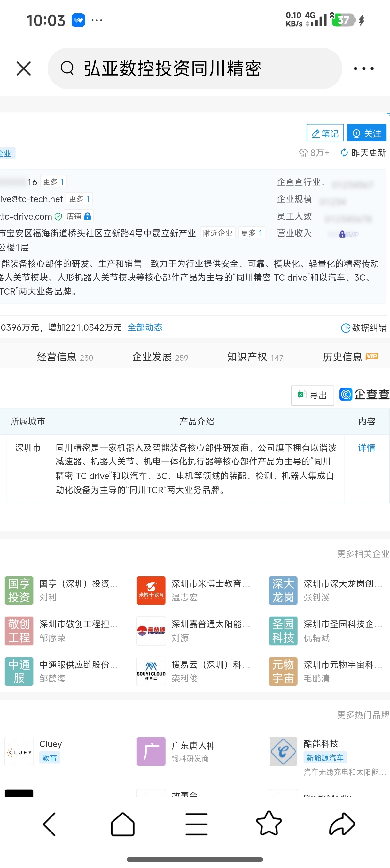Expand 更多 1 next to phone number

[x=53, y=181]
